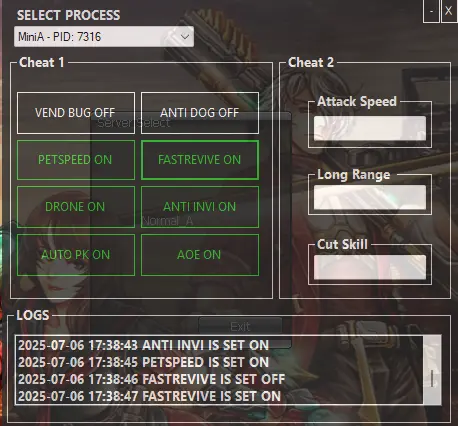Toggle the AOE ON button
458x426 pixels.
click(x=200, y=255)
